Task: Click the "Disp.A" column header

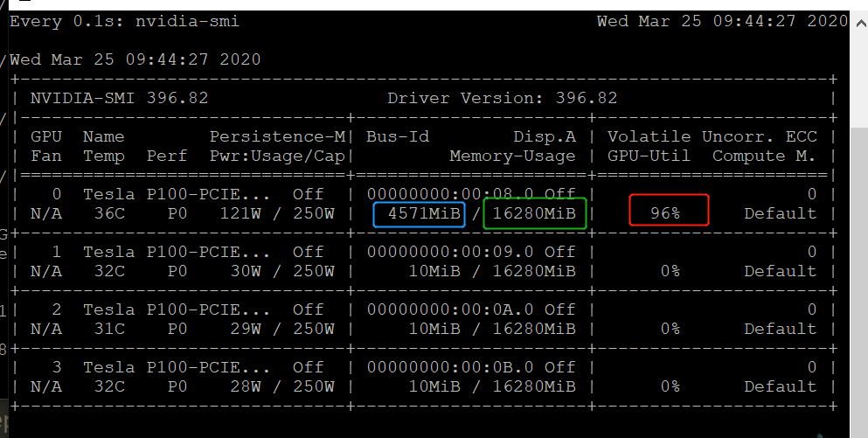Action: pyautogui.click(x=545, y=136)
